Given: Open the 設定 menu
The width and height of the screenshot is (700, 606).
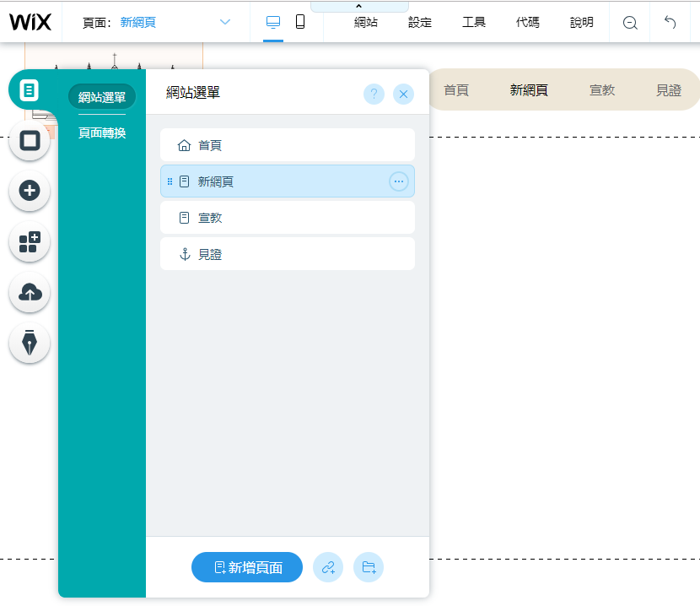Looking at the screenshot, I should 420,22.
